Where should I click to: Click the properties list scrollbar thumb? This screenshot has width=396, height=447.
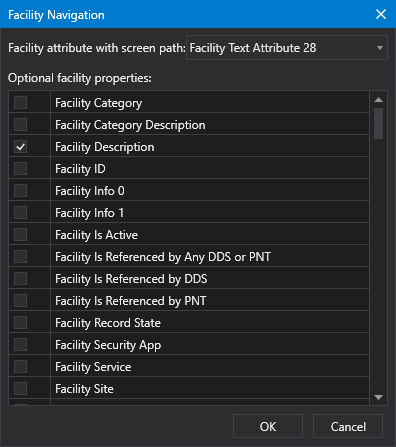pyautogui.click(x=378, y=123)
